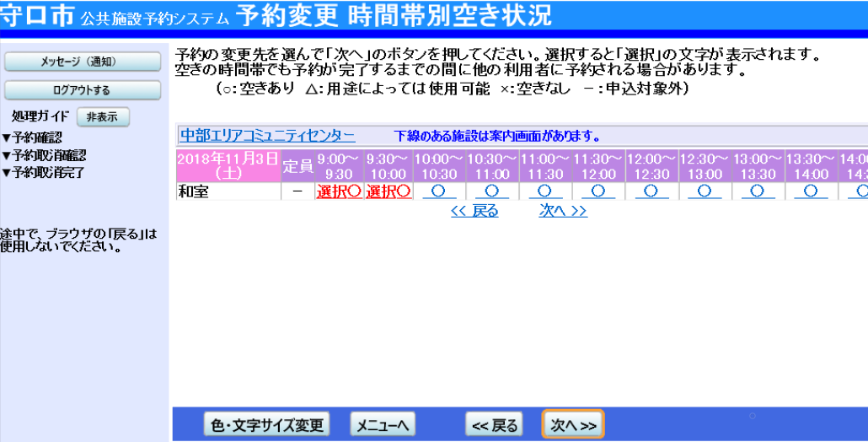Image resolution: width=868 pixels, height=442 pixels.
Task: Click the highlighted 次へ >> button
Action: (x=573, y=425)
